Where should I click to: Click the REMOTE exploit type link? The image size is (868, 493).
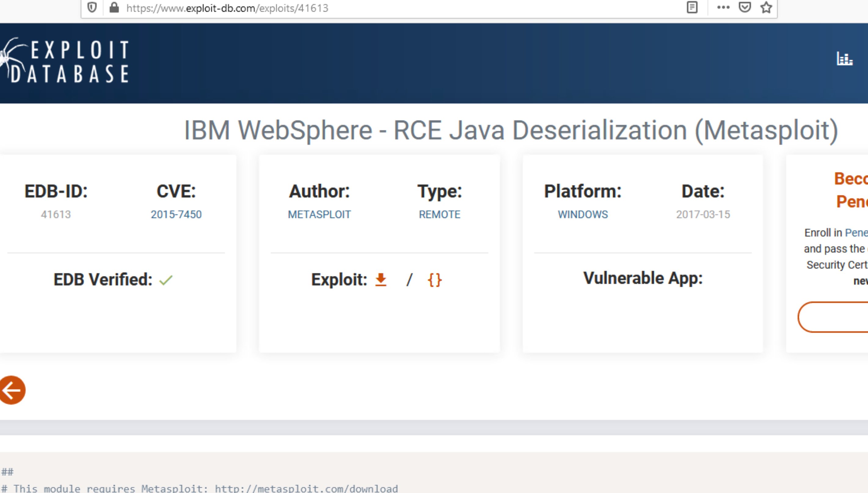(439, 214)
